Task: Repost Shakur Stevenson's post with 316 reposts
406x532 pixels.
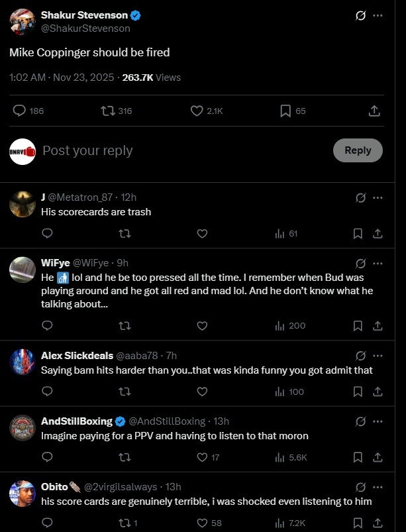Action: tap(107, 111)
